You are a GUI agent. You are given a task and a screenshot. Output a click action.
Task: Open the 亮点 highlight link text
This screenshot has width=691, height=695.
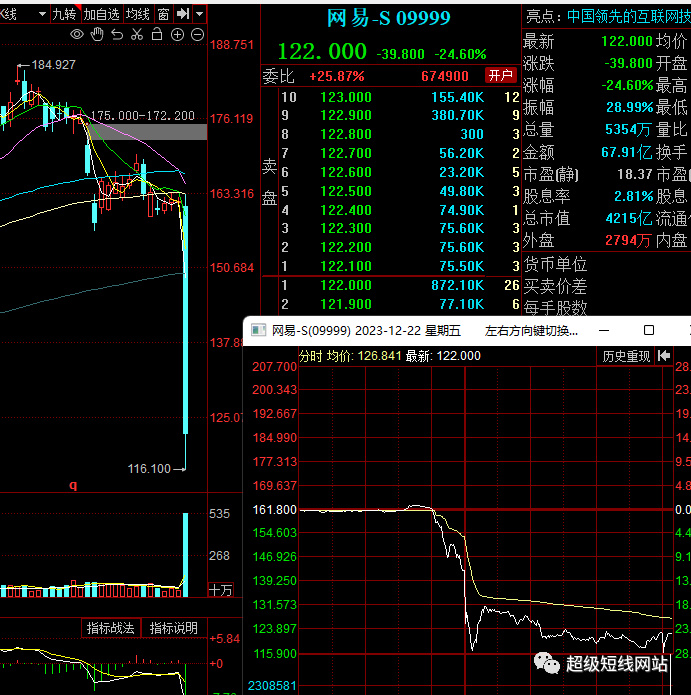(629, 16)
